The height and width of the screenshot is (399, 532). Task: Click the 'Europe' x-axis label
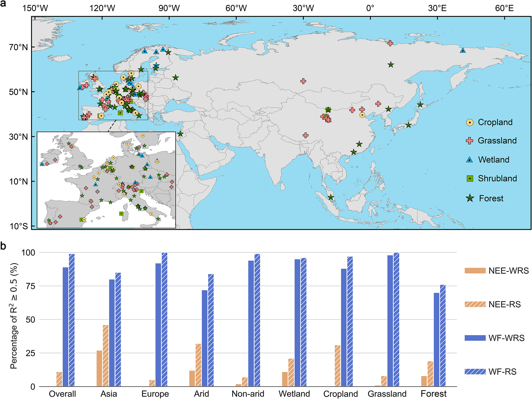155,394
